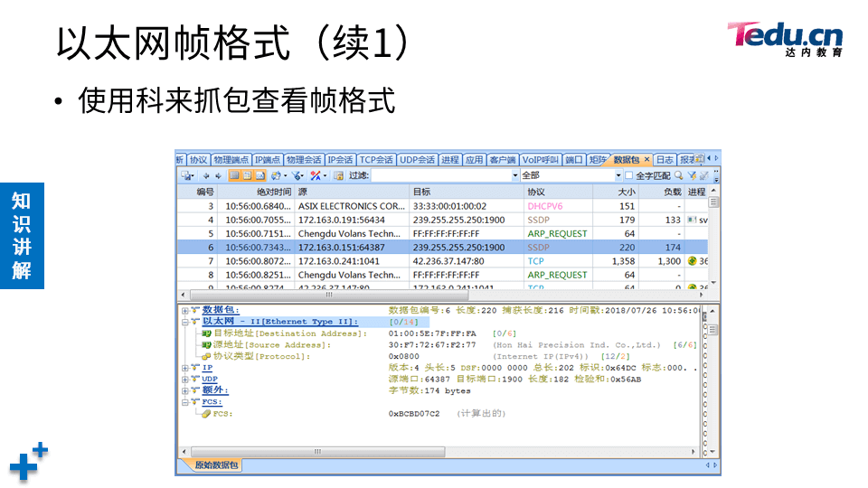Click the refresh display toolbar icon
The image size is (868, 488).
(x=276, y=175)
